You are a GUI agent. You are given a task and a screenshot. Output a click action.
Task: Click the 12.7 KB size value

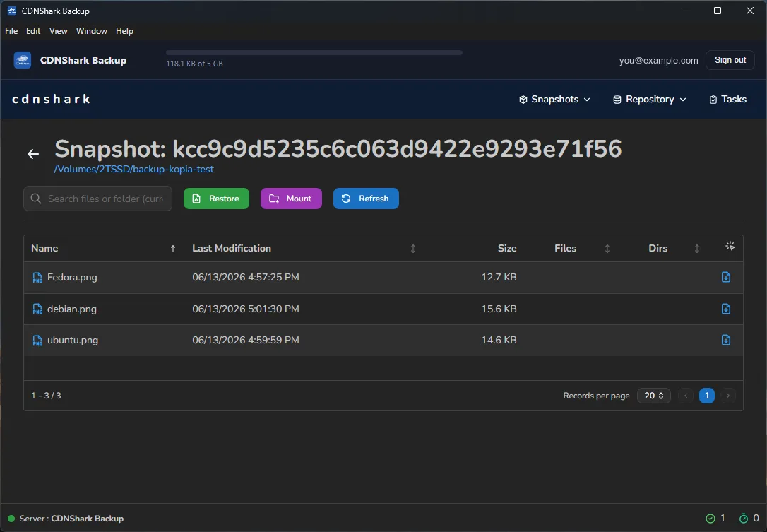point(499,278)
